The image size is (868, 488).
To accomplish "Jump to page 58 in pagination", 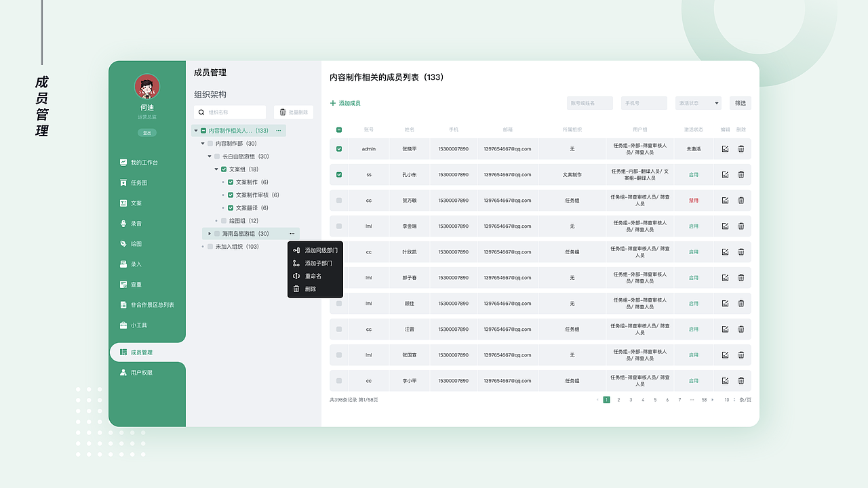I will pos(704,400).
